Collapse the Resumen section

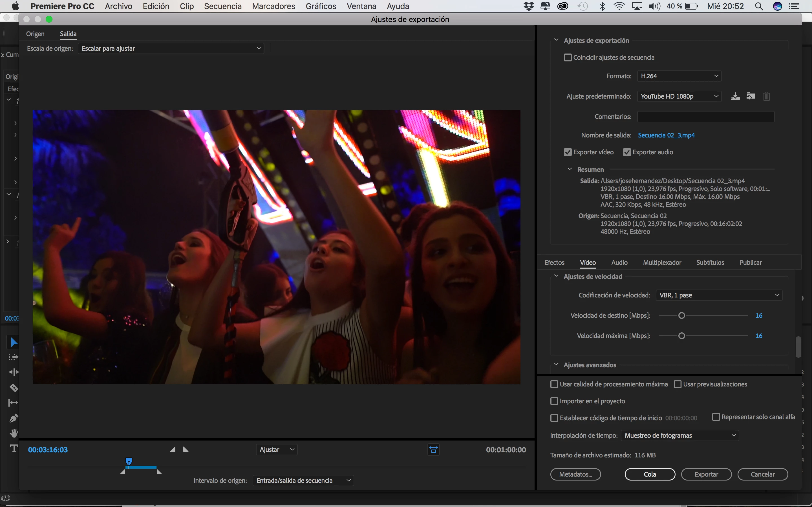click(570, 169)
